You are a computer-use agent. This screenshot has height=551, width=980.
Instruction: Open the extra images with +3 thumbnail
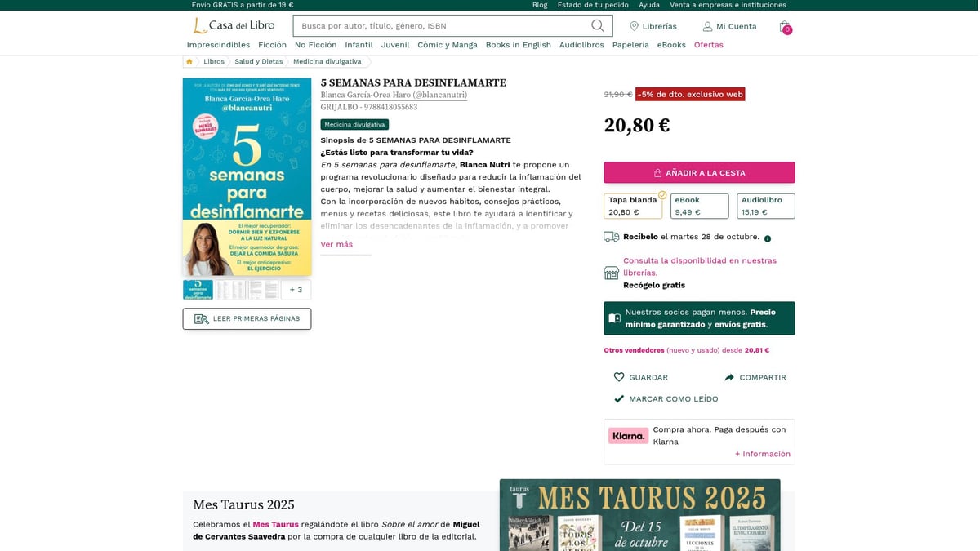click(x=295, y=289)
